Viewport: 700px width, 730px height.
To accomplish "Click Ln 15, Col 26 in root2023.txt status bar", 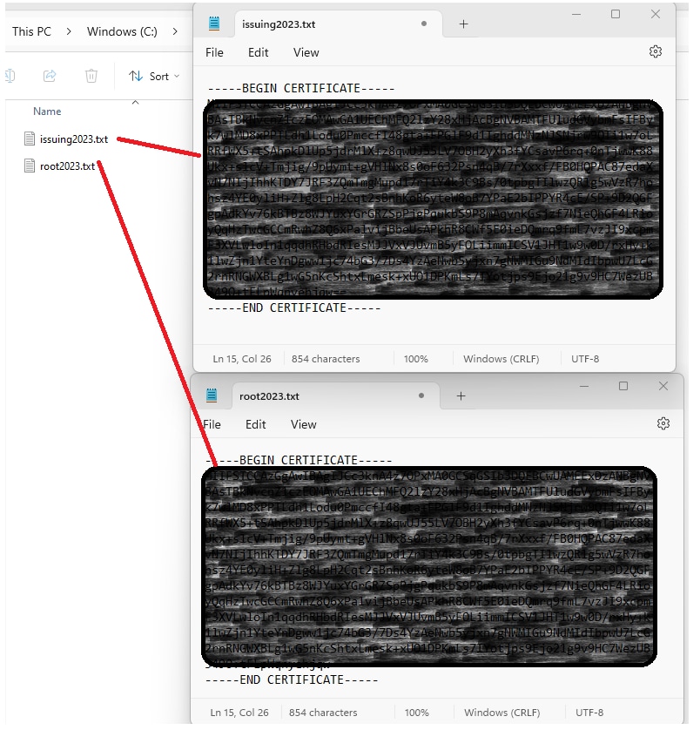I will tap(239, 713).
